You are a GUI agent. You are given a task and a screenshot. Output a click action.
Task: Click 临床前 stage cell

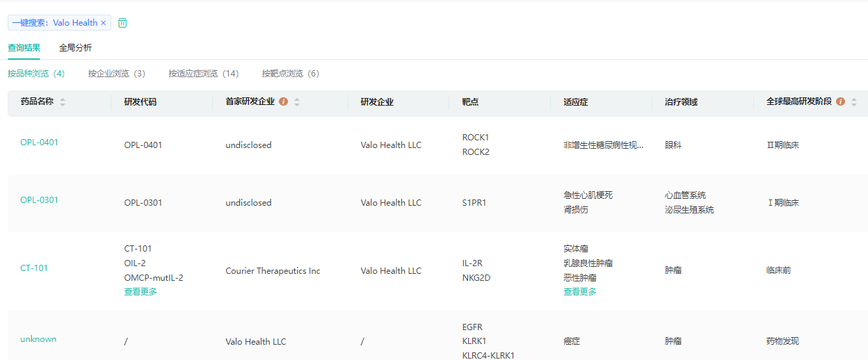coord(779,270)
